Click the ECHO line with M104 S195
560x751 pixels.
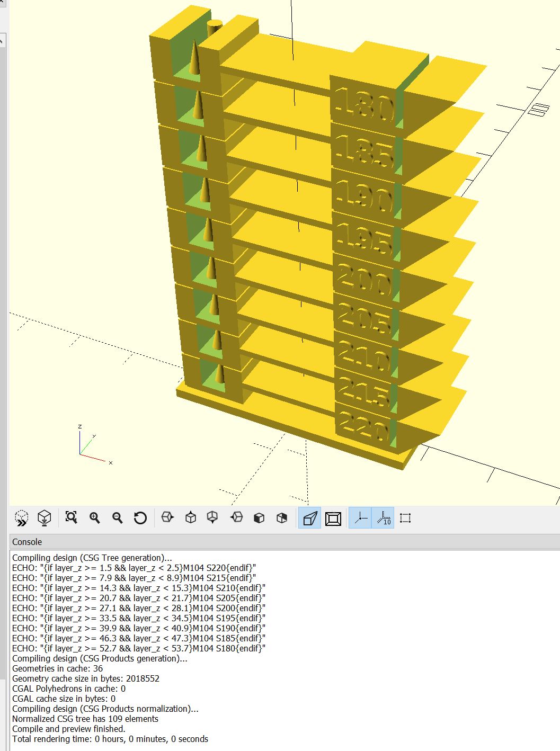click(139, 618)
